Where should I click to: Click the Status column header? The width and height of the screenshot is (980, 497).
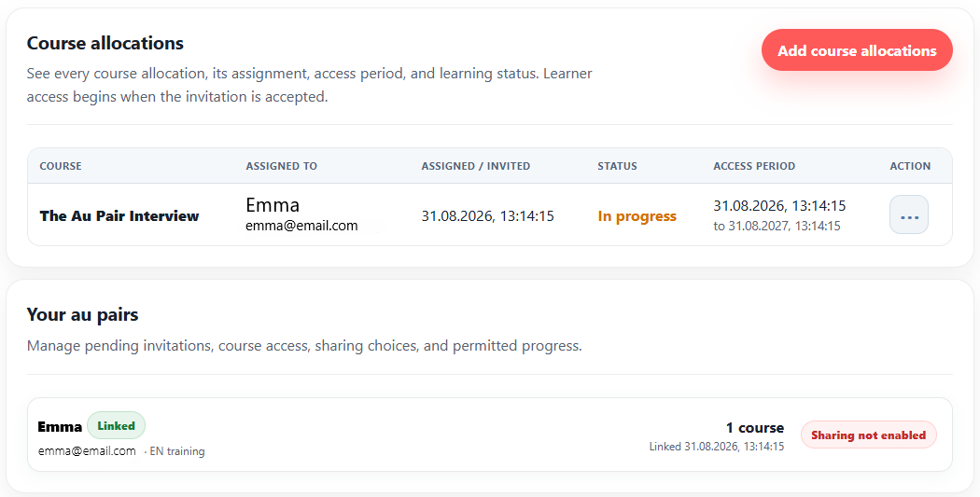(x=618, y=166)
